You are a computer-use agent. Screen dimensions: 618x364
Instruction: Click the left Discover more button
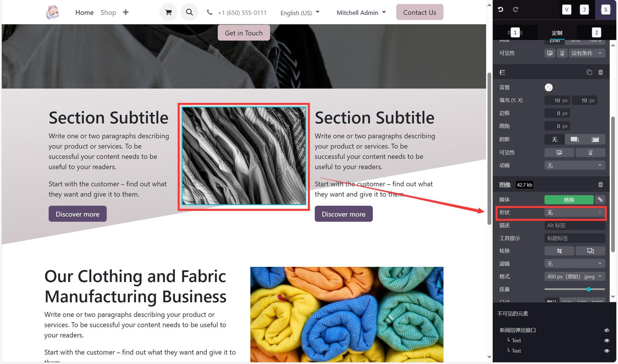(78, 214)
